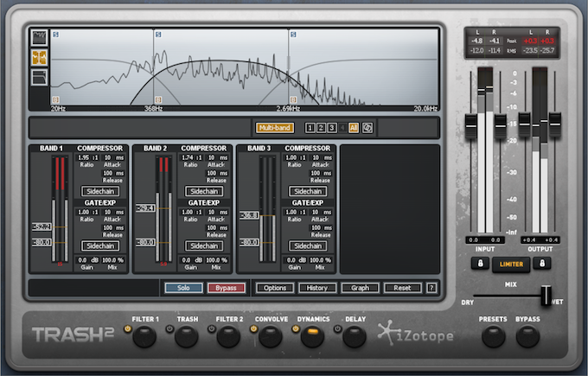588x376 pixels.
Task: Toggle Filter 1 power button
Action: 127,328
